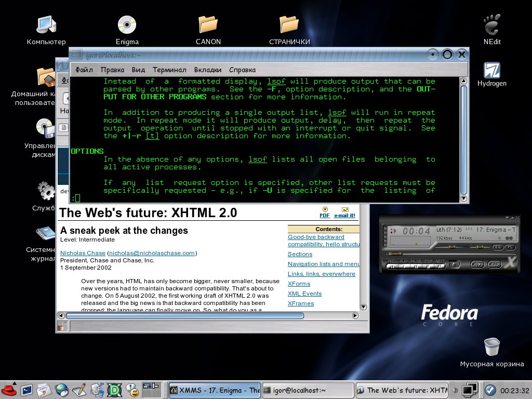
Task: Open the Вкладки menu in terminal
Action: pyautogui.click(x=208, y=70)
